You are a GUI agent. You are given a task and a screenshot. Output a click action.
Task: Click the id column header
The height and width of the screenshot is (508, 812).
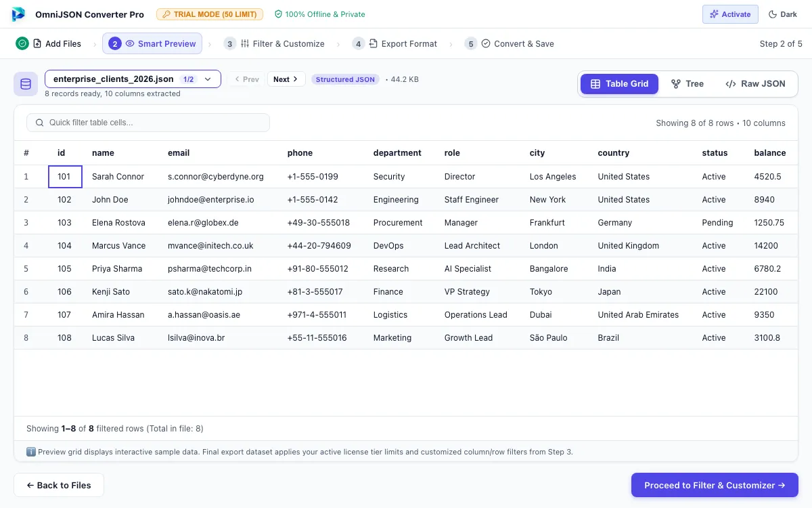coord(61,153)
